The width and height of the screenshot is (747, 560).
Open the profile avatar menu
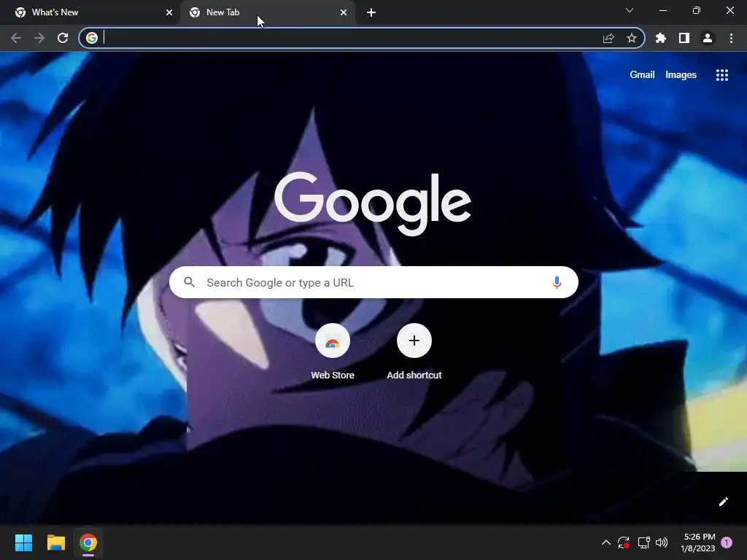click(708, 38)
